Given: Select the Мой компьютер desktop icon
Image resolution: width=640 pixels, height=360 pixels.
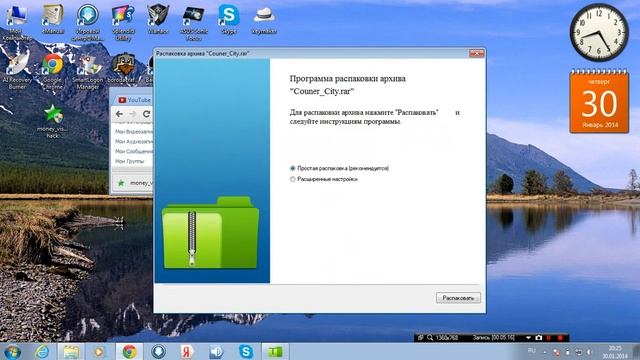Looking at the screenshot, I should pyautogui.click(x=16, y=22).
